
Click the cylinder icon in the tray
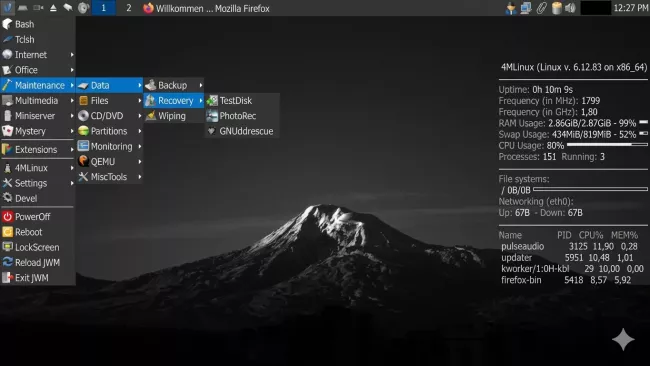point(556,8)
